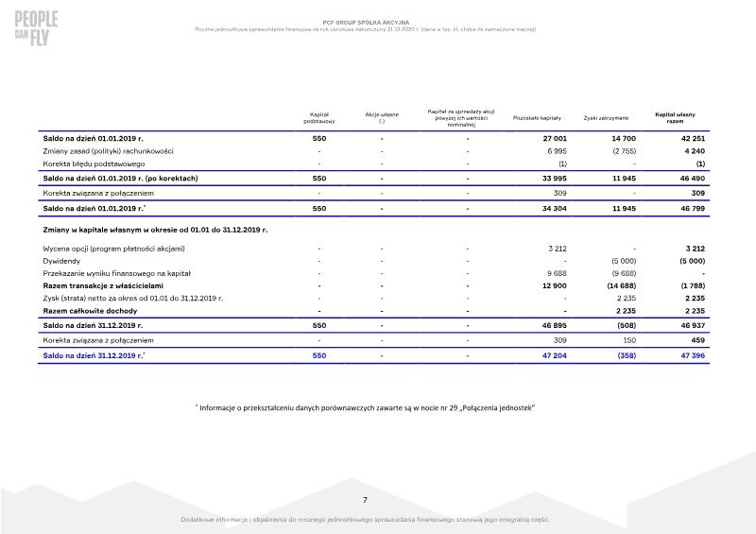
Task: Click the Dywidendy row label
Action: [x=61, y=261]
